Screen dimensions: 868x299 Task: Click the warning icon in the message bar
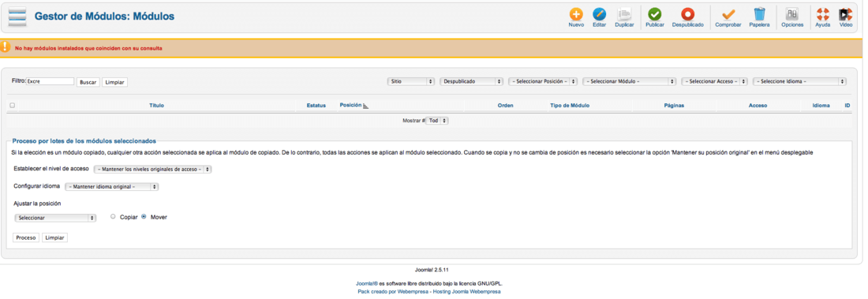(5, 47)
